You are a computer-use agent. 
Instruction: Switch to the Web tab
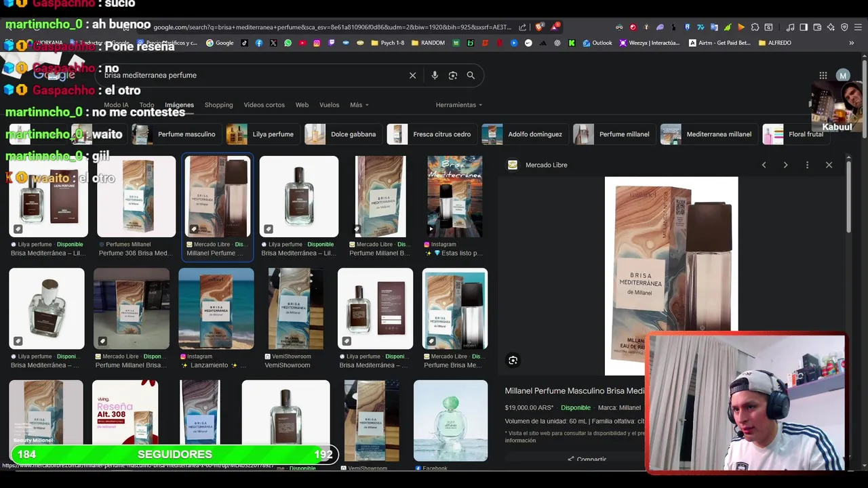click(x=302, y=105)
